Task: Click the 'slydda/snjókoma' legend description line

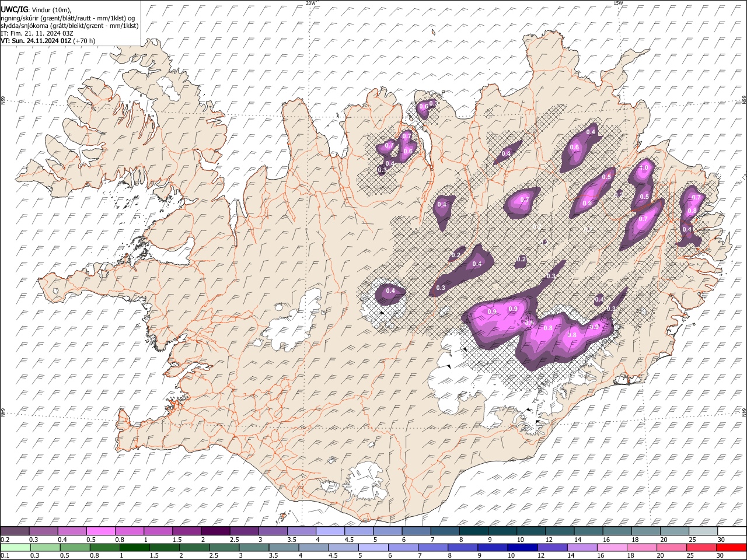Action: tap(69, 26)
